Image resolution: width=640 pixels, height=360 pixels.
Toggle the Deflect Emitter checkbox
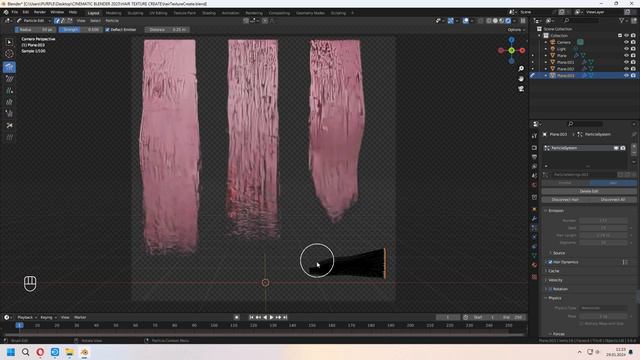(107, 30)
